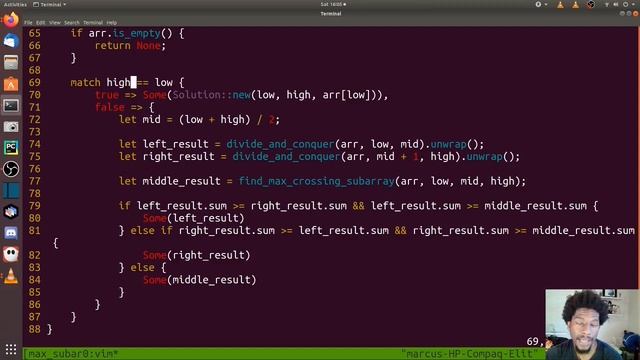Viewport: 640px width, 360px height.
Task: Open the hexagon cube app in dock
Action: click(x=11, y=211)
